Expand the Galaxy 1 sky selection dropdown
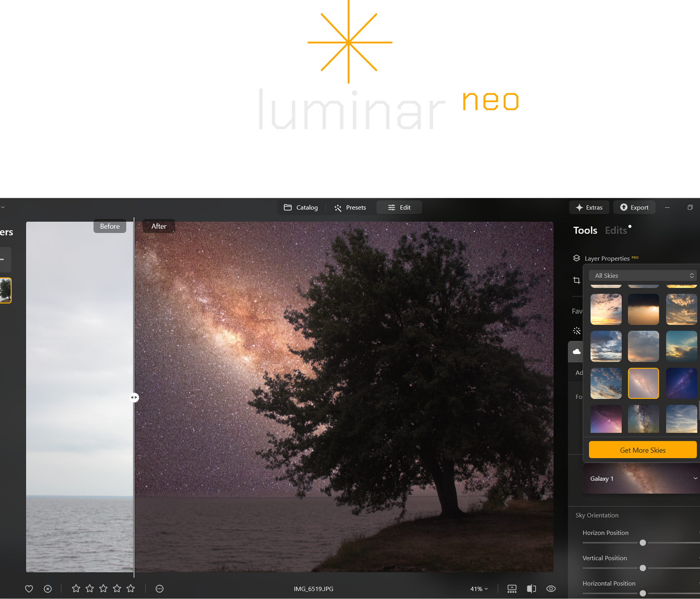 (x=641, y=479)
